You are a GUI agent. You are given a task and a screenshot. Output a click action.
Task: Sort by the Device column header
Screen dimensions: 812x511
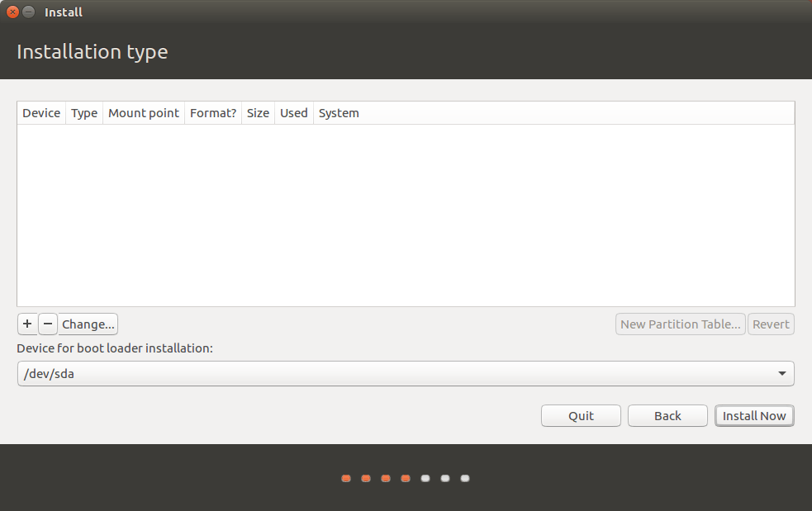pos(41,113)
